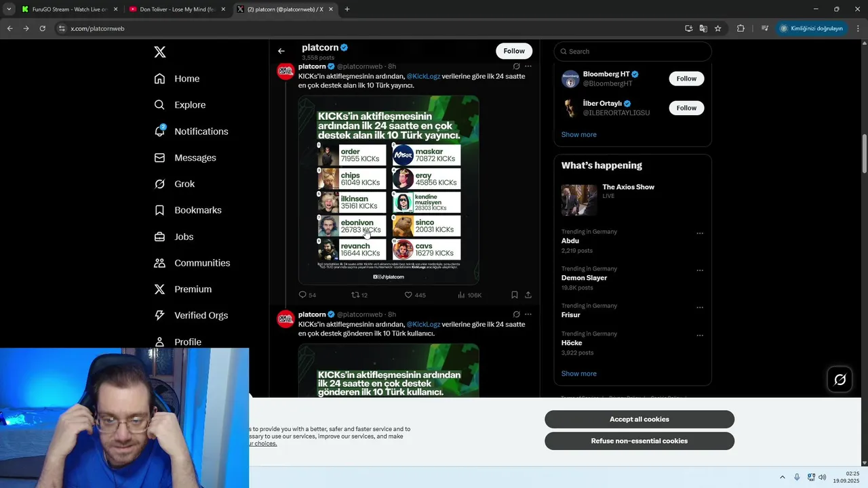This screenshot has width=868, height=488.
Task: Open the top 10 users image in second post
Action: pos(389,370)
